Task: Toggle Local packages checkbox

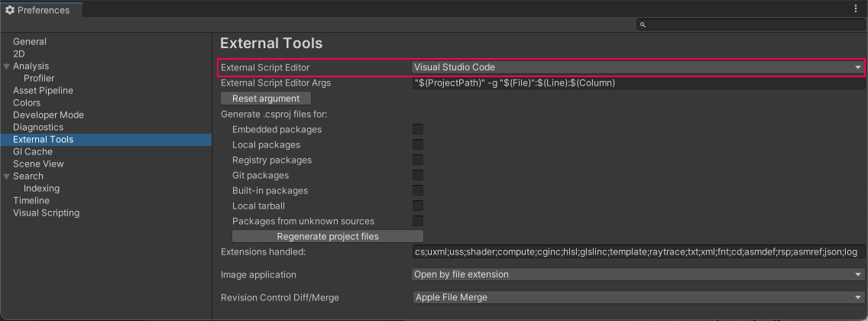Action: point(418,144)
